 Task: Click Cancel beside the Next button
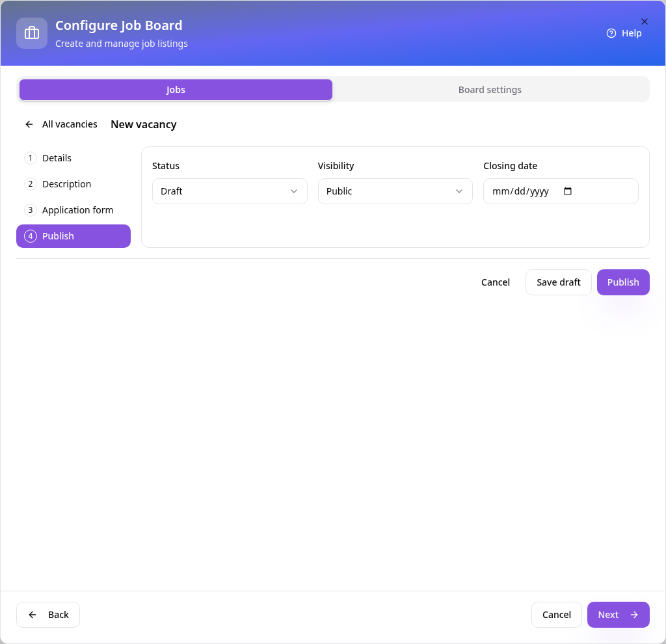point(557,615)
